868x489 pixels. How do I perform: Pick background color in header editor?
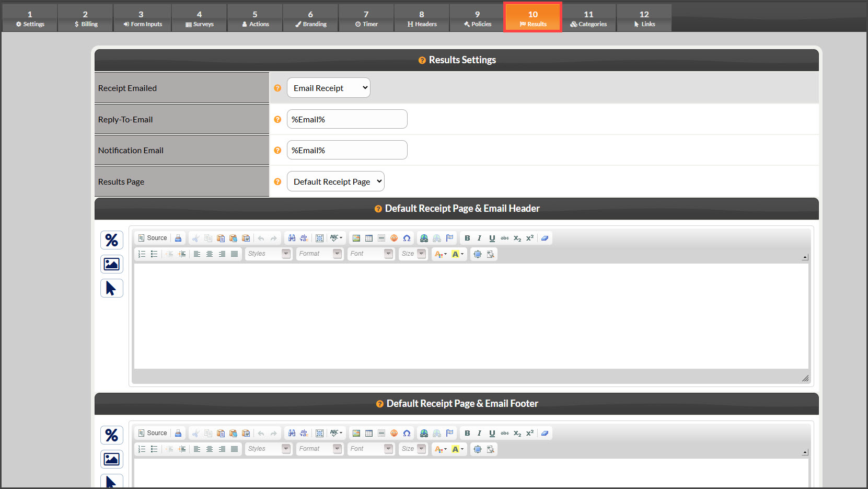pyautogui.click(x=457, y=254)
